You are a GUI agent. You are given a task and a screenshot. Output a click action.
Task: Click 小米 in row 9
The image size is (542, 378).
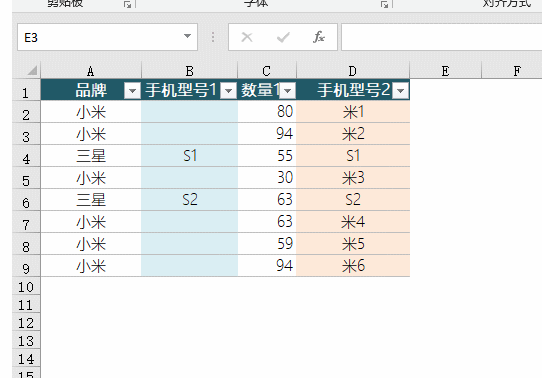click(x=91, y=266)
